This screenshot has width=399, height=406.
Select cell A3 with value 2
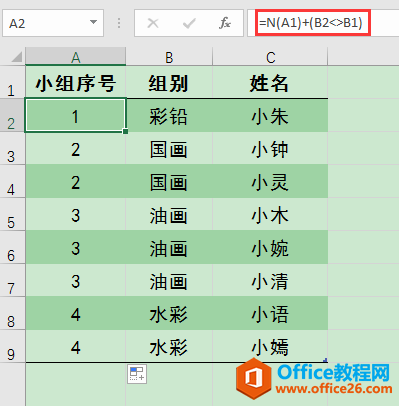click(x=76, y=148)
